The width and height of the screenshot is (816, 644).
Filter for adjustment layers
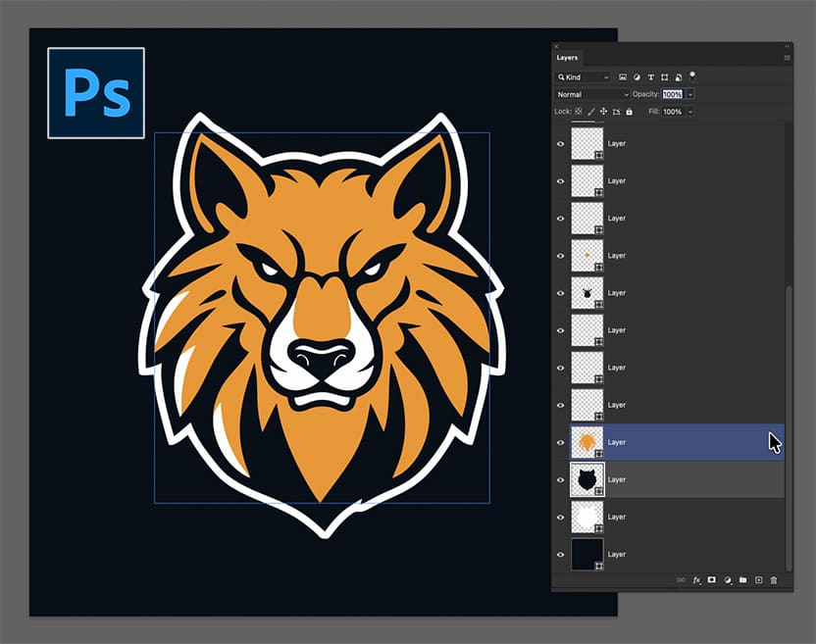click(x=637, y=76)
